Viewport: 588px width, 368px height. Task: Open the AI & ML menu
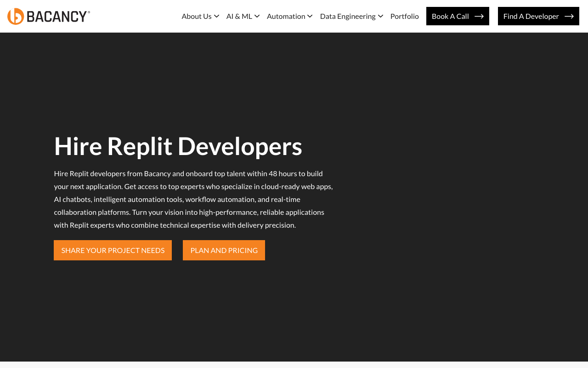pos(239,16)
